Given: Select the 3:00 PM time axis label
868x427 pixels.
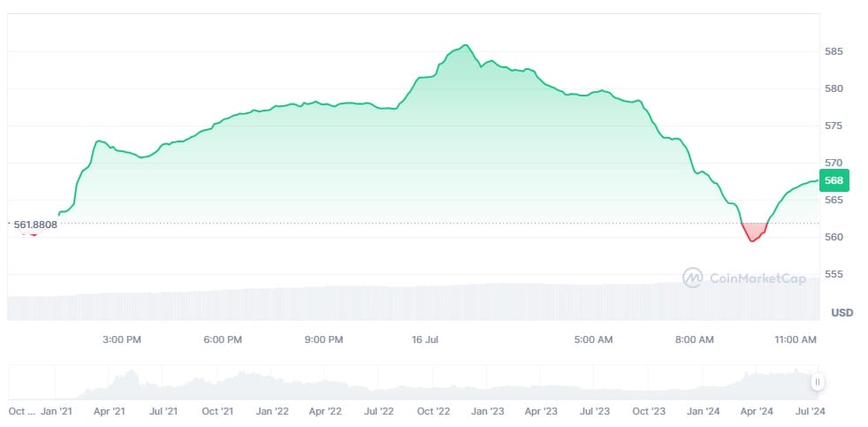Looking at the screenshot, I should coord(122,339).
